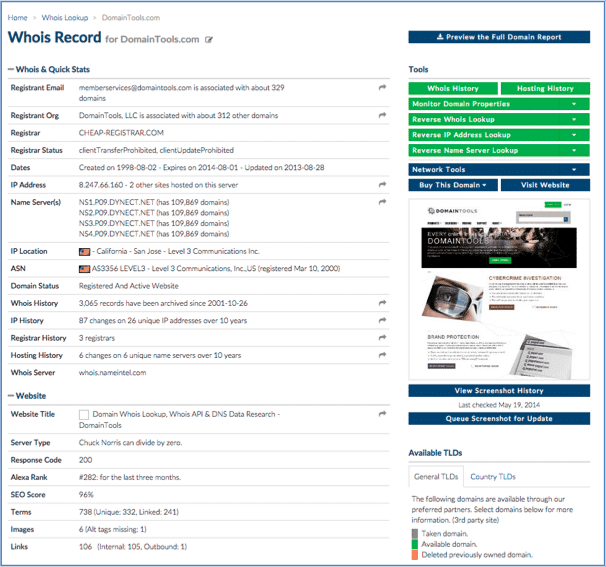This screenshot has width=606, height=567.
Task: Click the Alexa Rank #282 value
Action: [129, 477]
